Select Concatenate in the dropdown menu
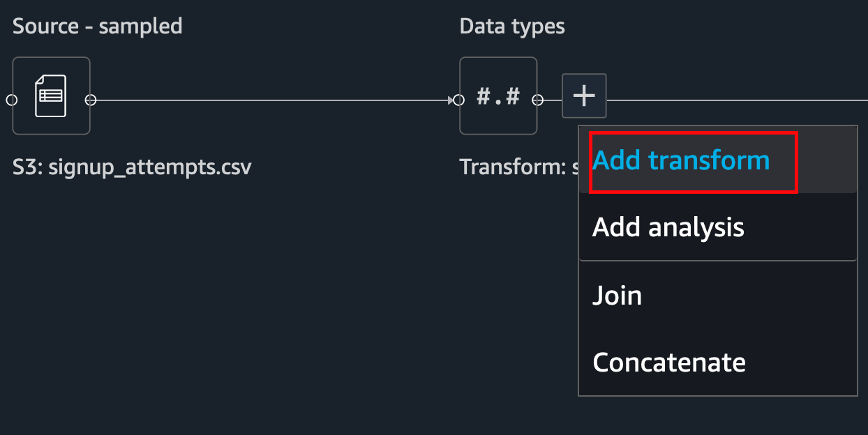Viewport: 868px width, 435px height. 669,362
